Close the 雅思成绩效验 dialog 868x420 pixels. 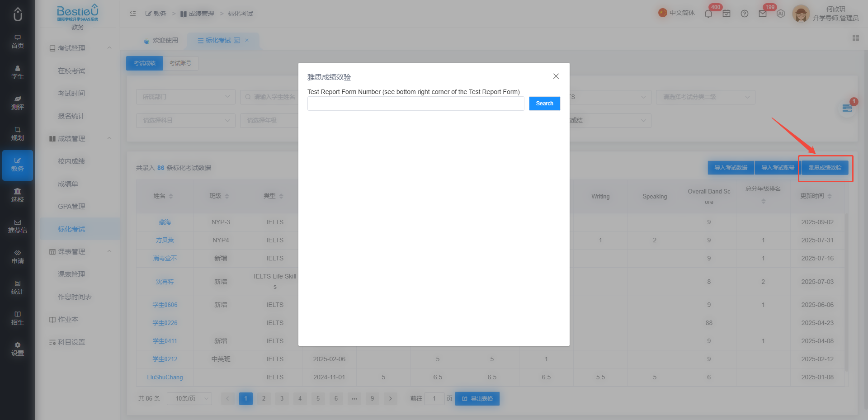click(x=556, y=76)
